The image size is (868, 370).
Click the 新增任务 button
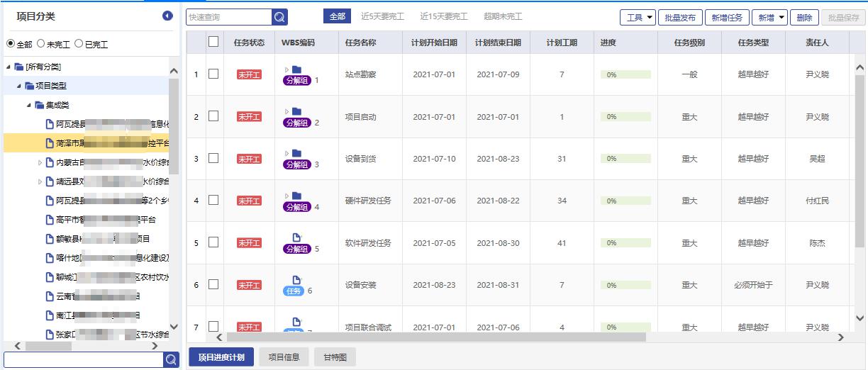coord(728,17)
